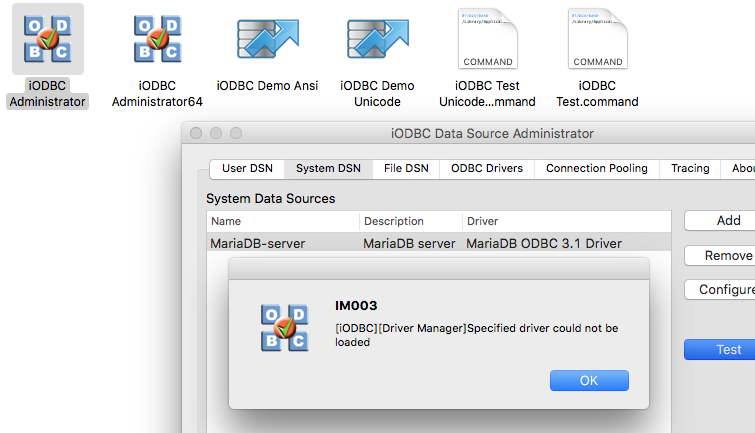Open the Tracing tab
This screenshot has width=755, height=433.
tap(690, 169)
